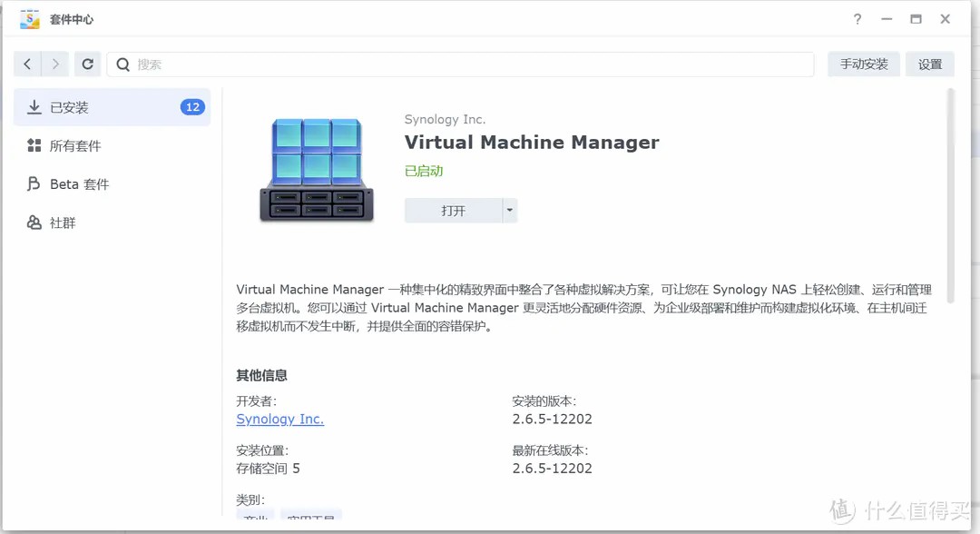980x534 pixels.
Task: Refresh the package list
Action: coord(87,64)
